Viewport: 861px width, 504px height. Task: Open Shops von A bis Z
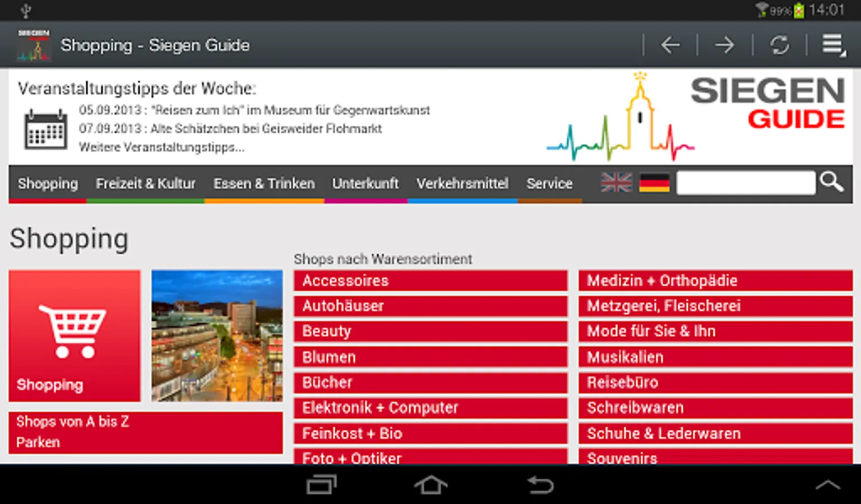[x=73, y=422]
